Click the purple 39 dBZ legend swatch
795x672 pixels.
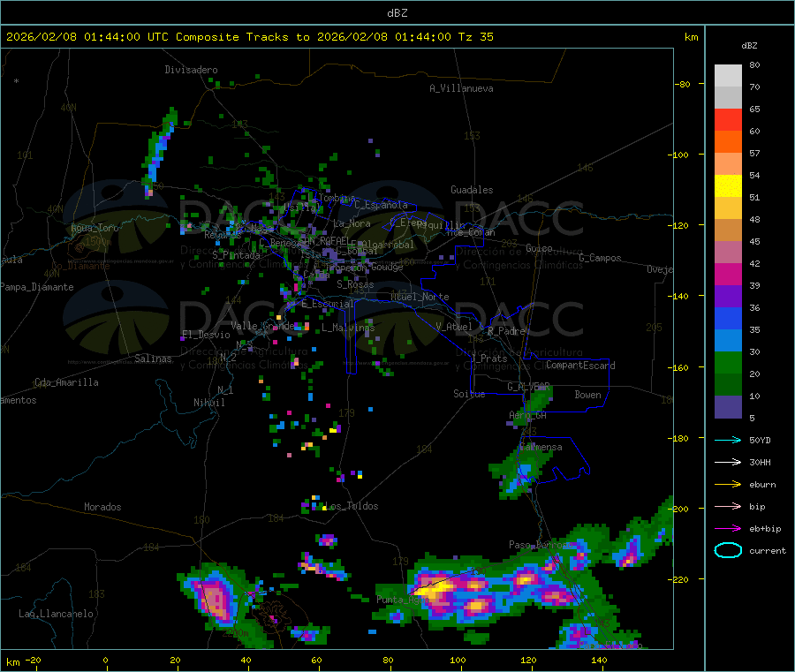point(728,297)
